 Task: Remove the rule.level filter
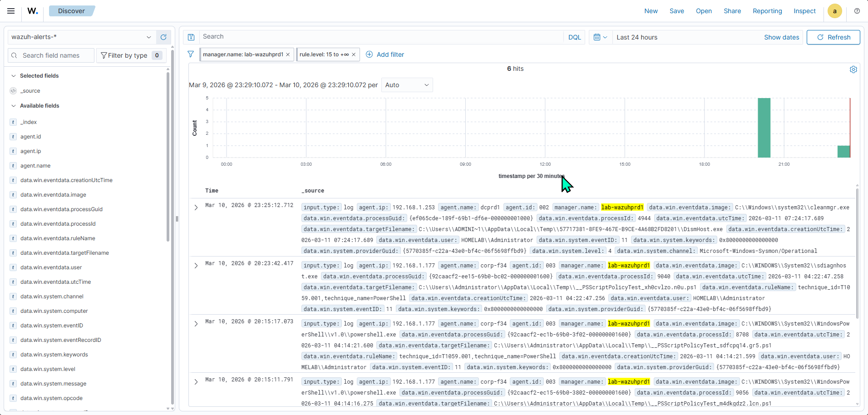[354, 54]
